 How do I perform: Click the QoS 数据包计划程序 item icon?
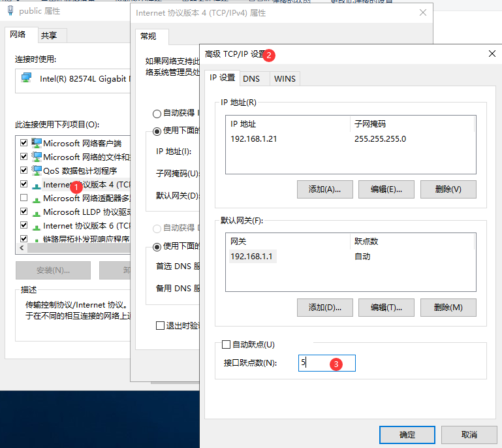point(37,170)
